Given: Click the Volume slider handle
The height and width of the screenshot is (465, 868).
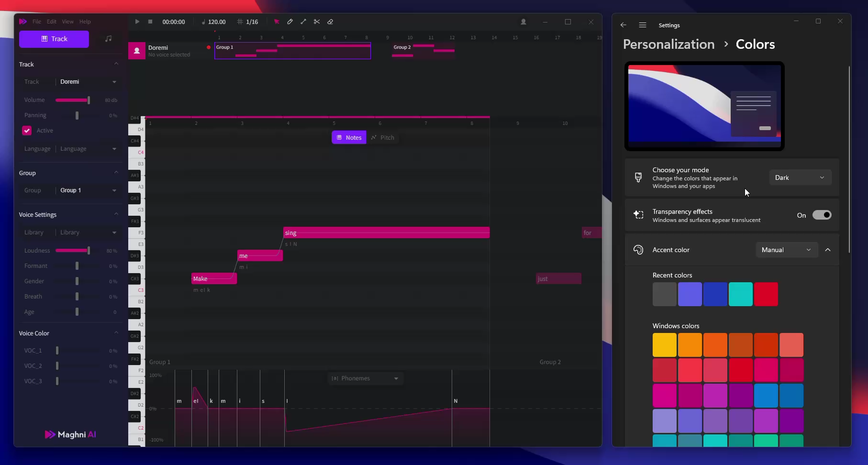Looking at the screenshot, I should tap(89, 100).
